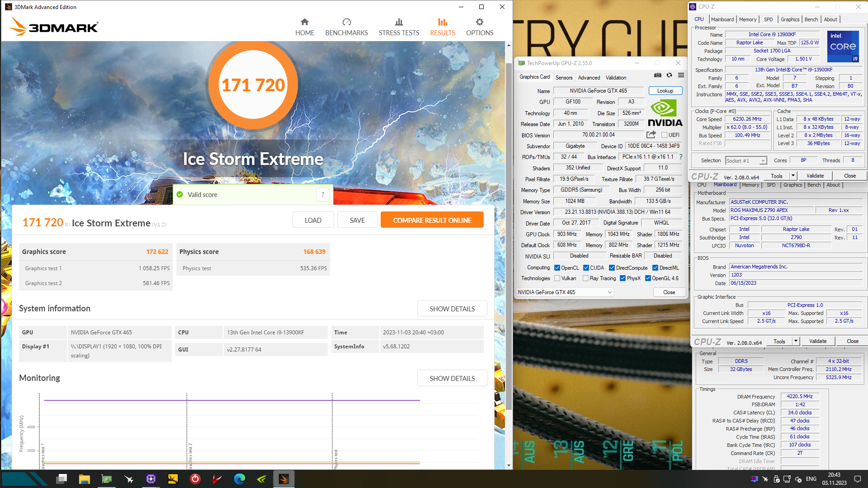Take a GPU-Z screenshot with camera icon

pyautogui.click(x=658, y=75)
